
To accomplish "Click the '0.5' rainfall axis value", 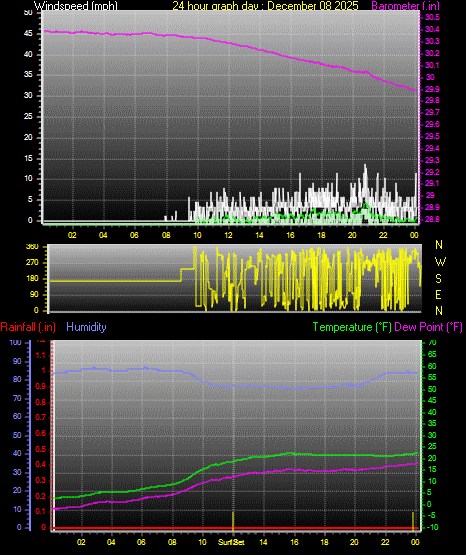I will coord(41,449).
